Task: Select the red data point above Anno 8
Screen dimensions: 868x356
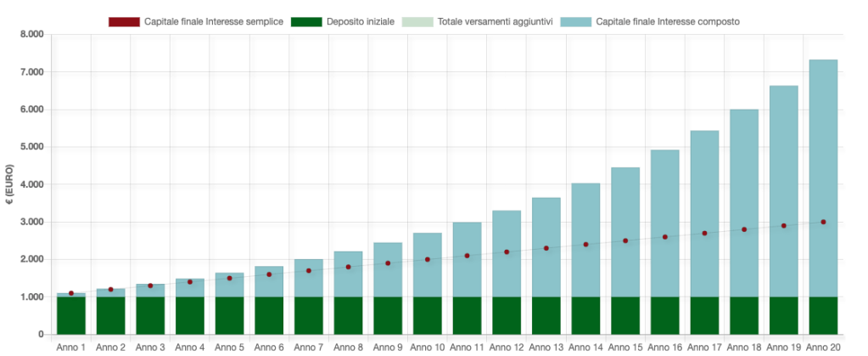Action: [x=348, y=267]
